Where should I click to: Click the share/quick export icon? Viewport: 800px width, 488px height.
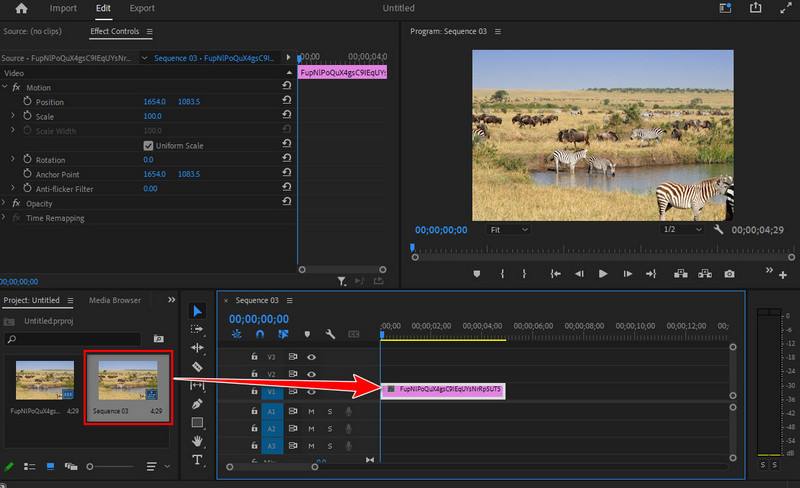(x=755, y=8)
